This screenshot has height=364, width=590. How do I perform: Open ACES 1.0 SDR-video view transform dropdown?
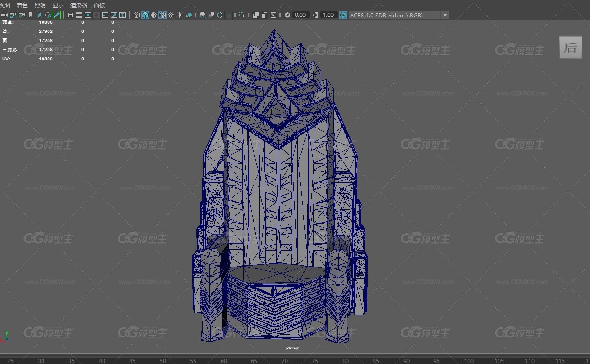tap(399, 15)
